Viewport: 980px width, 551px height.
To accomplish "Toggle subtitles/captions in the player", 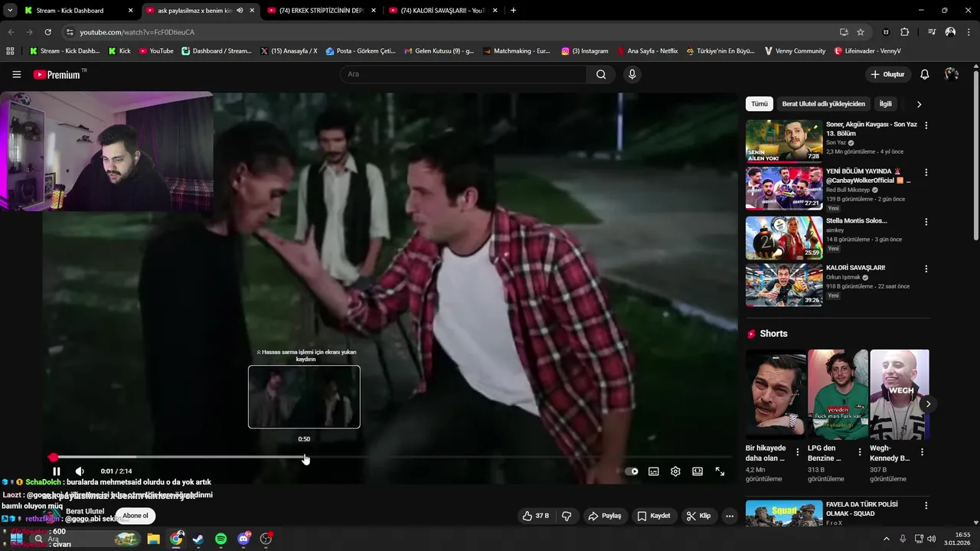I will tap(654, 471).
